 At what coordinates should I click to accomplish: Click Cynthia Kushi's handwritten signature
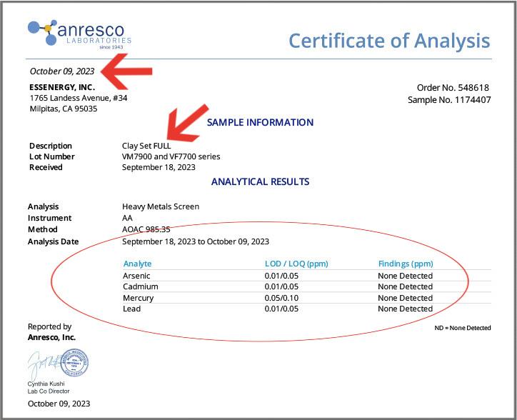point(44,366)
